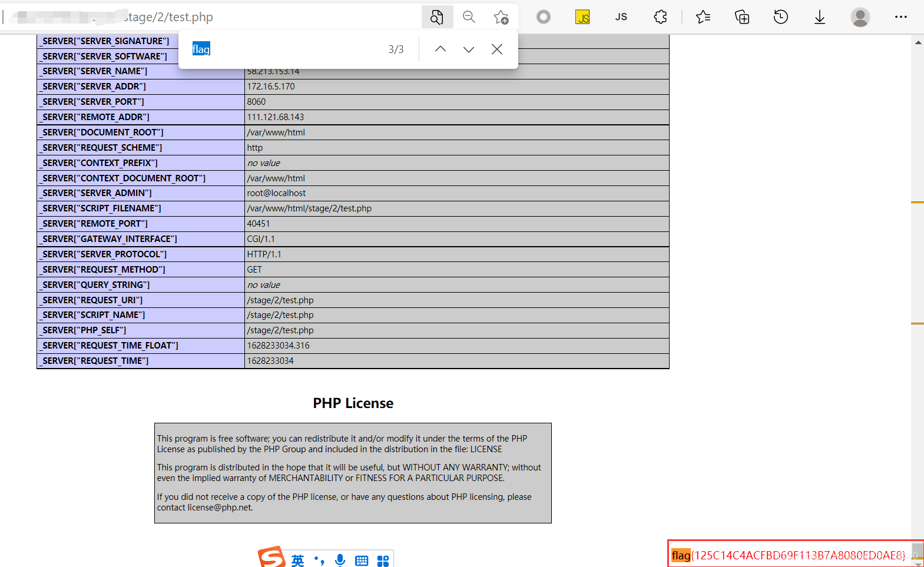This screenshot has width=924, height=567.
Task: Click the _SERVER["SCRIPT_NAME"] cell
Action: coord(141,315)
